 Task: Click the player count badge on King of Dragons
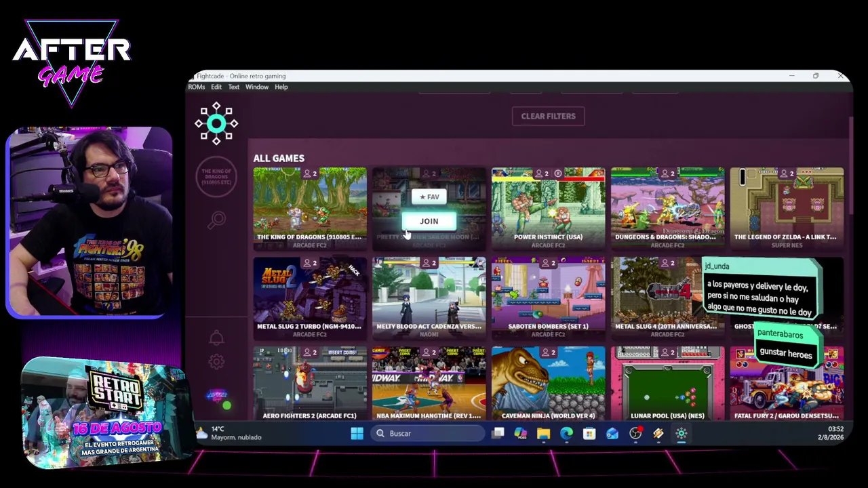(311, 174)
